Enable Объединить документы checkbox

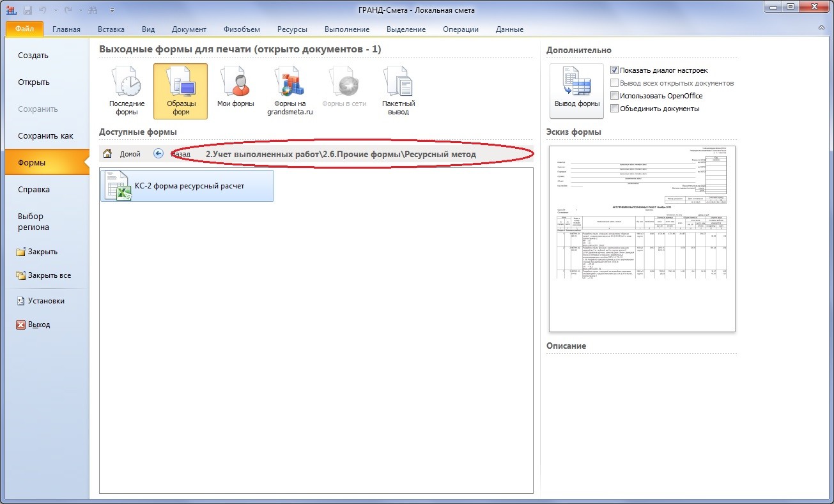tap(614, 109)
